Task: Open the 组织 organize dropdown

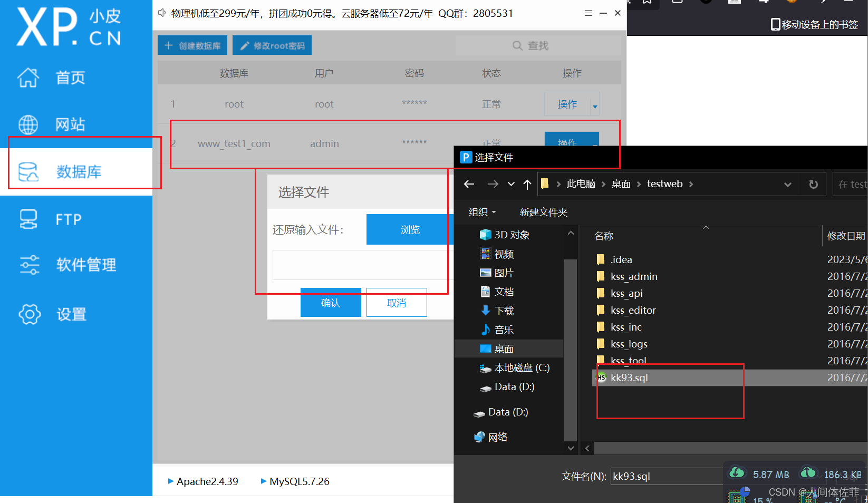Action: tap(482, 212)
